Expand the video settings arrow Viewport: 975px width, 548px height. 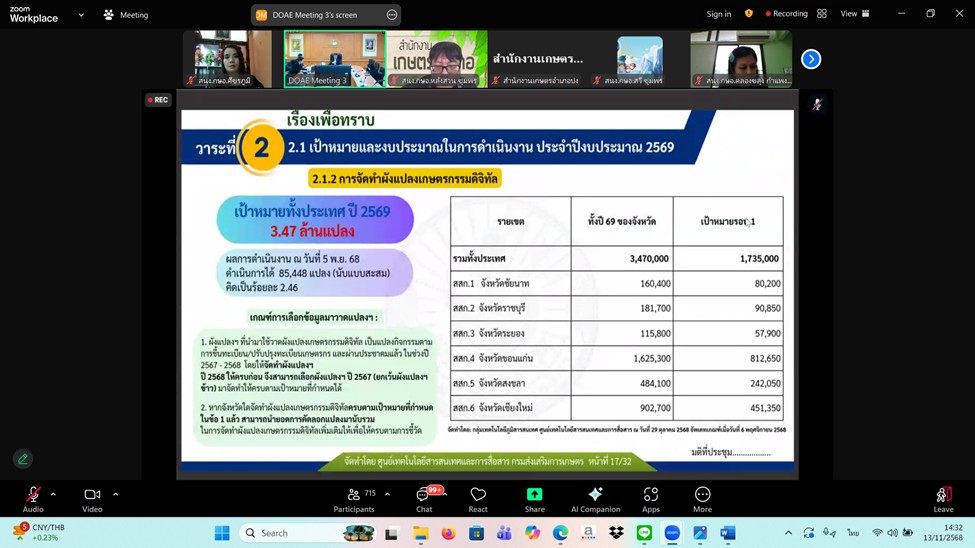116,494
